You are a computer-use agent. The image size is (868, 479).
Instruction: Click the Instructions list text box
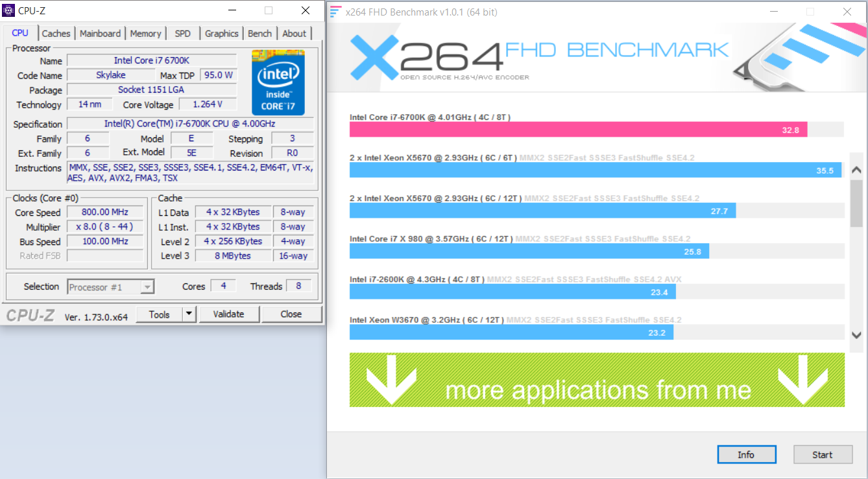pos(190,172)
